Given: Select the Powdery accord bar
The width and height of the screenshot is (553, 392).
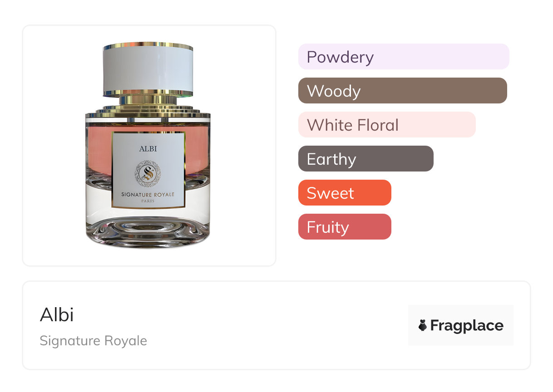Looking at the screenshot, I should pyautogui.click(x=404, y=57).
